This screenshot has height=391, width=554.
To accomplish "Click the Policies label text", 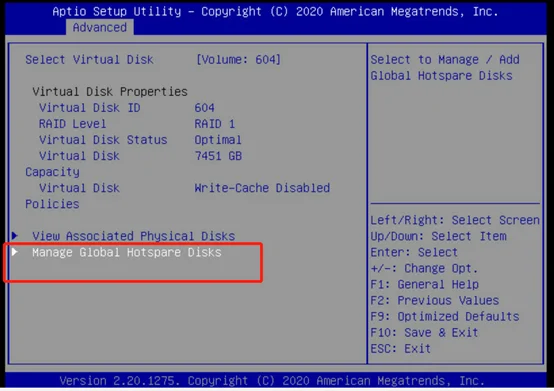I will [52, 204].
